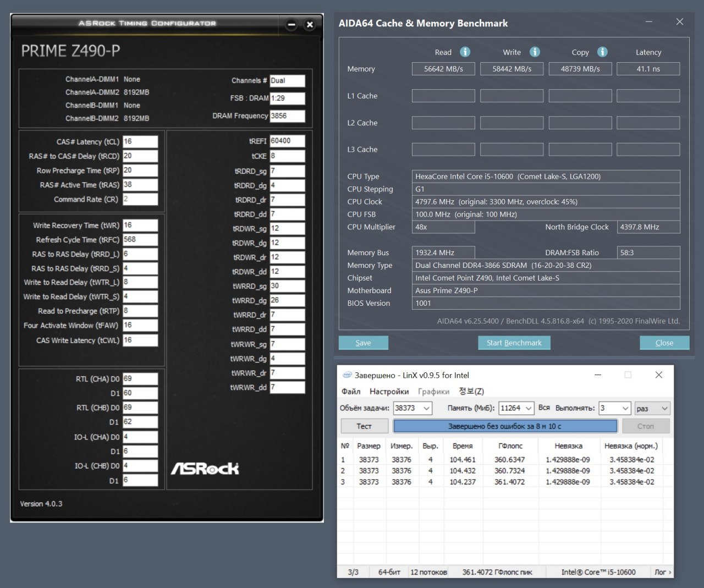Click the Four Activate Window (tFAW) field
The height and width of the screenshot is (588, 704).
coord(140,326)
